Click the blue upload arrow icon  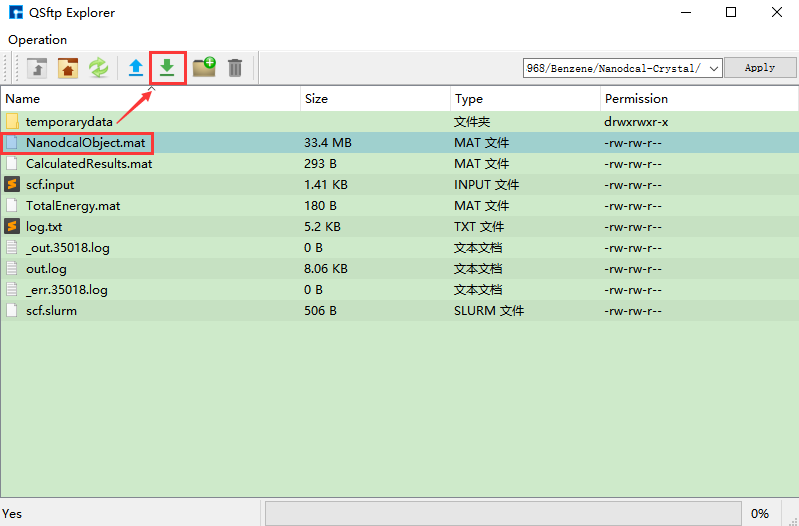[136, 68]
